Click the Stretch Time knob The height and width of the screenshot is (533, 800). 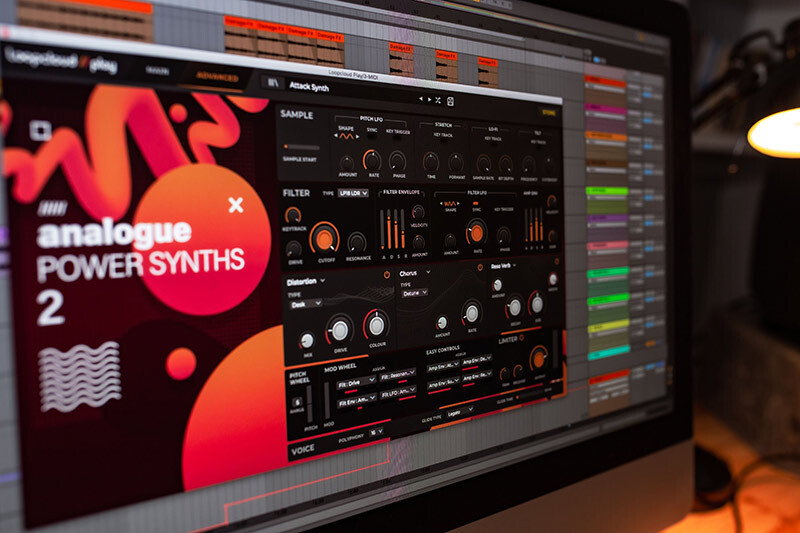pos(431,162)
